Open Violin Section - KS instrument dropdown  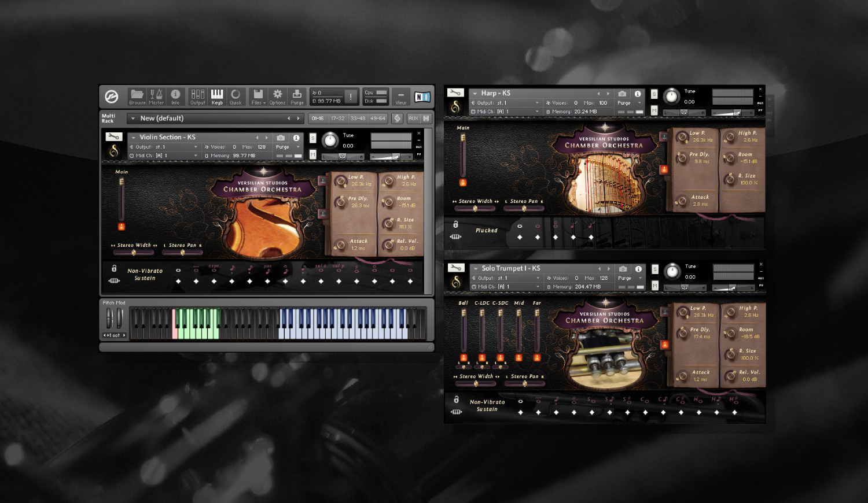[133, 138]
